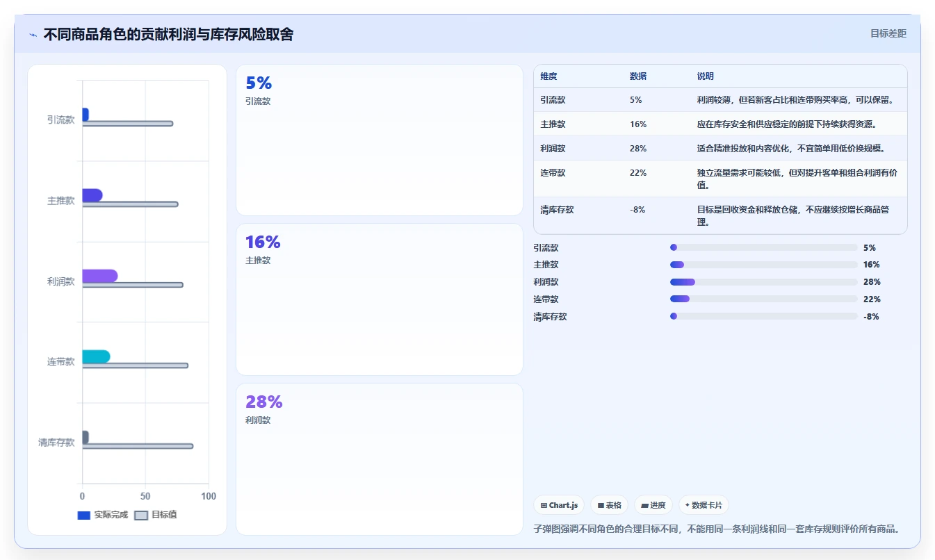Image resolution: width=935 pixels, height=560 pixels.
Task: Click the 5% value in the table
Action: 636,100
